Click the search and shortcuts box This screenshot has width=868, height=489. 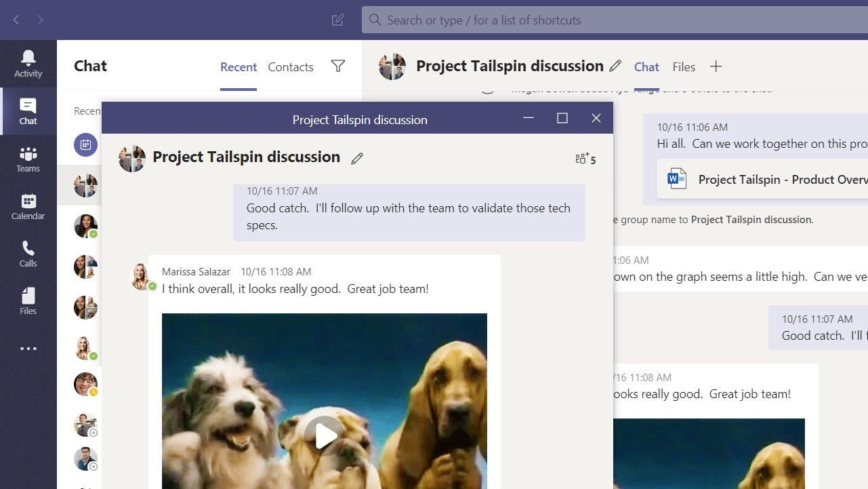tap(615, 20)
